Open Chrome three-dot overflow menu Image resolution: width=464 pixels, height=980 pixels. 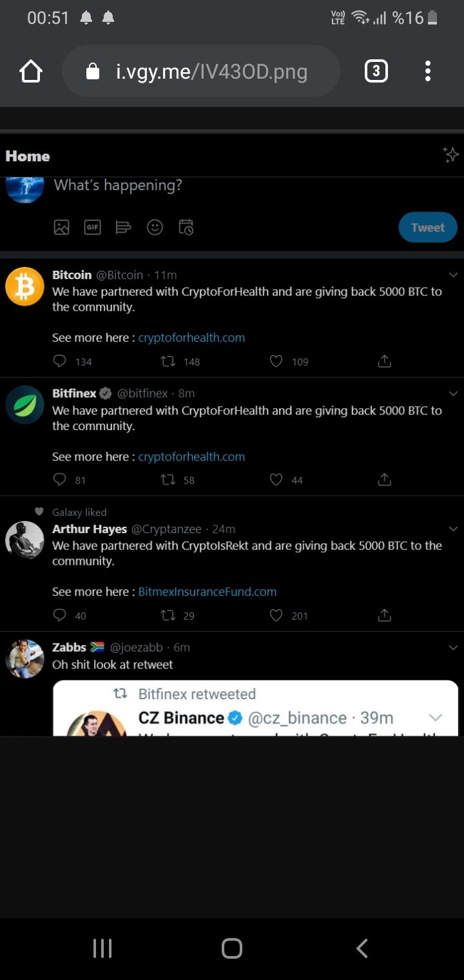tap(427, 71)
